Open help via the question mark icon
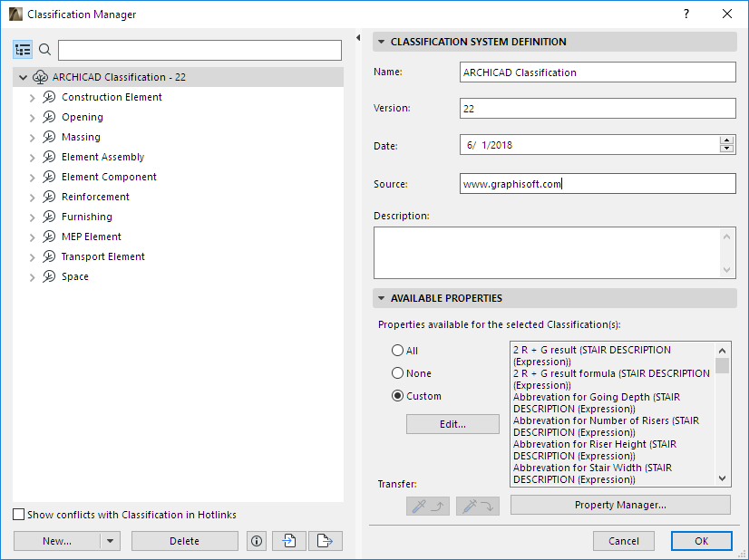Screen dimensions: 749x560 point(686,14)
